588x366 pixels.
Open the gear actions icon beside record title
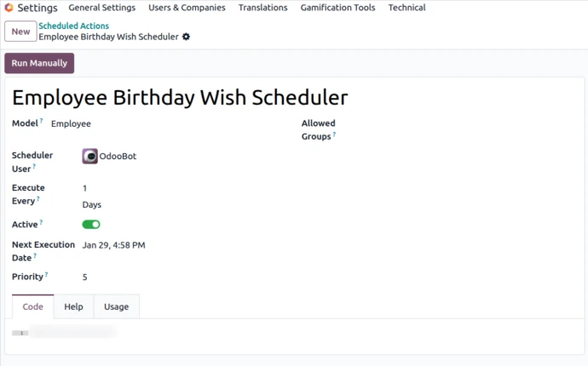(187, 37)
